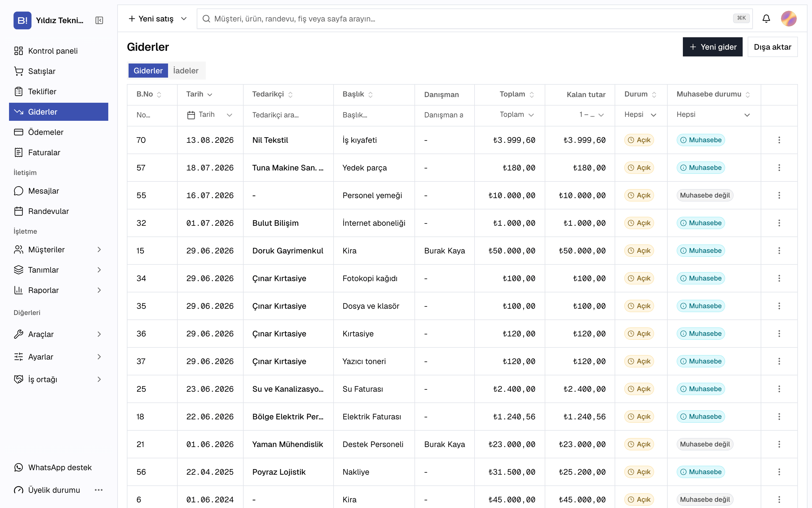Image resolution: width=812 pixels, height=508 pixels.
Task: Click the Tedarikçi ara filter field
Action: pyautogui.click(x=288, y=115)
